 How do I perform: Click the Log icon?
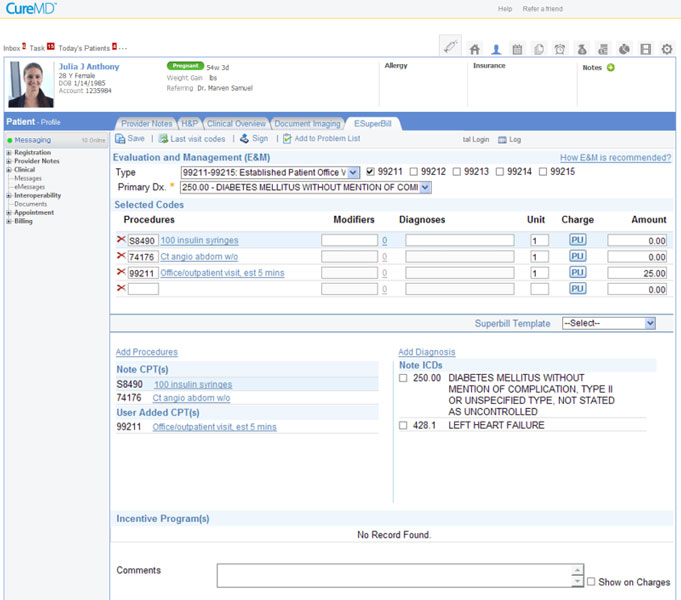(502, 140)
